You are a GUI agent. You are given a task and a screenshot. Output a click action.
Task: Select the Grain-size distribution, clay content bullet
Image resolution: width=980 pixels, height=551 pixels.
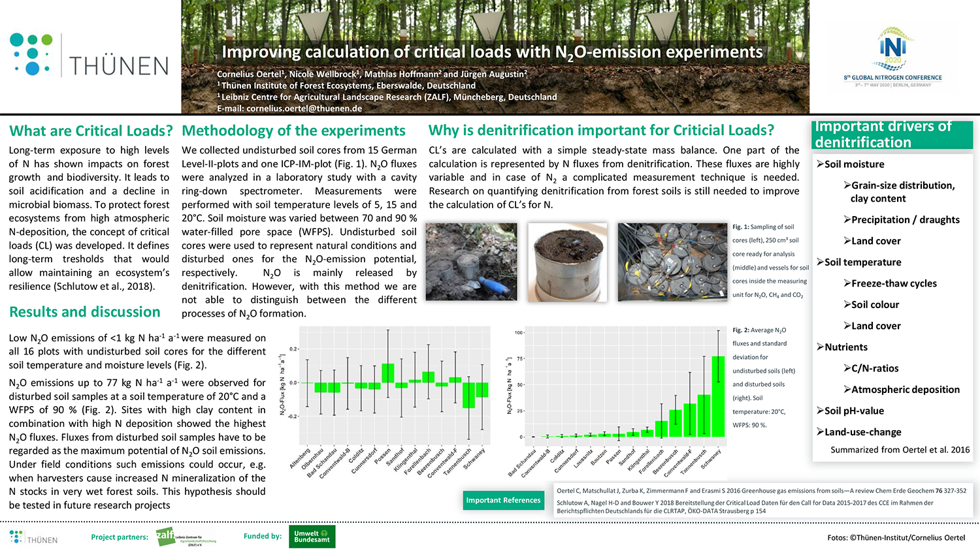pyautogui.click(x=899, y=192)
